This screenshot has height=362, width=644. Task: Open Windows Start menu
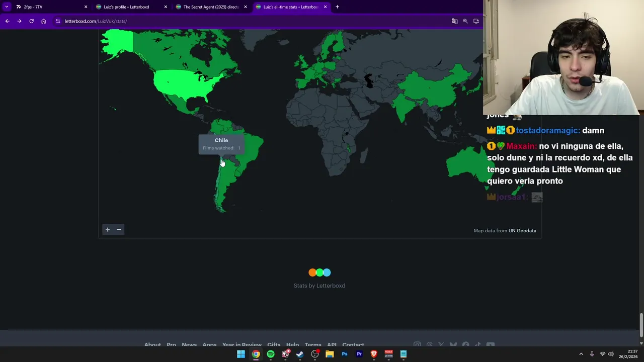(x=241, y=354)
